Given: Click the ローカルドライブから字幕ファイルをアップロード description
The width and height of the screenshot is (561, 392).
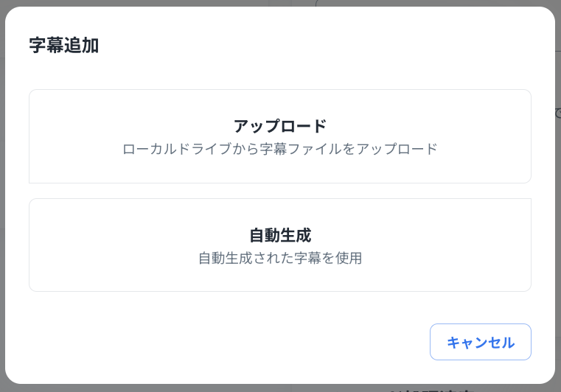Looking at the screenshot, I should click(280, 149).
